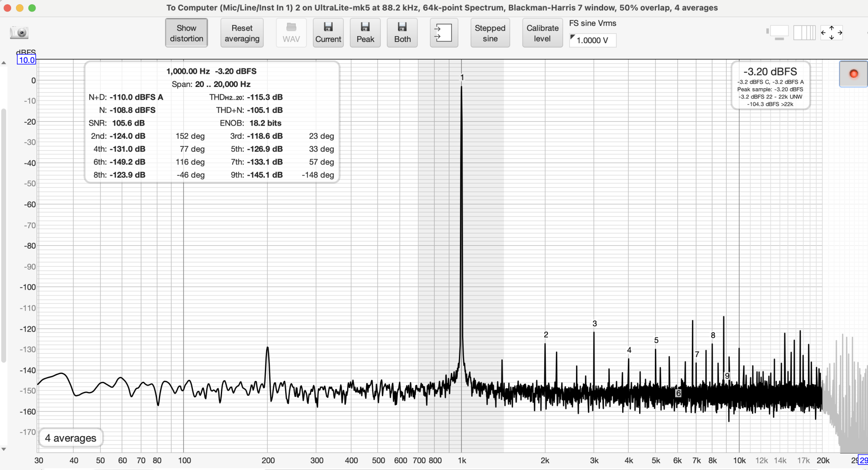Click the Reset averaging button
Image resolution: width=868 pixels, height=470 pixels.
[x=242, y=33]
